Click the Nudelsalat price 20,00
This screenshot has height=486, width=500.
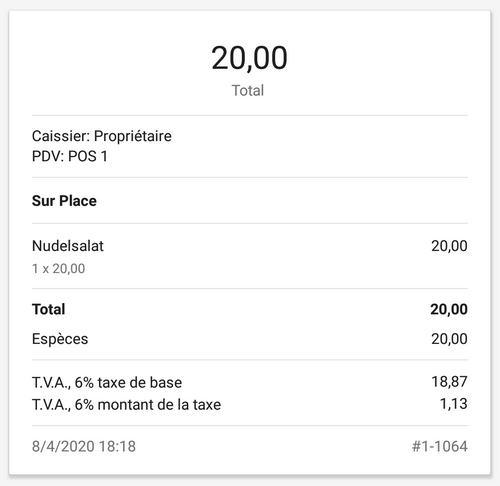coord(449,246)
